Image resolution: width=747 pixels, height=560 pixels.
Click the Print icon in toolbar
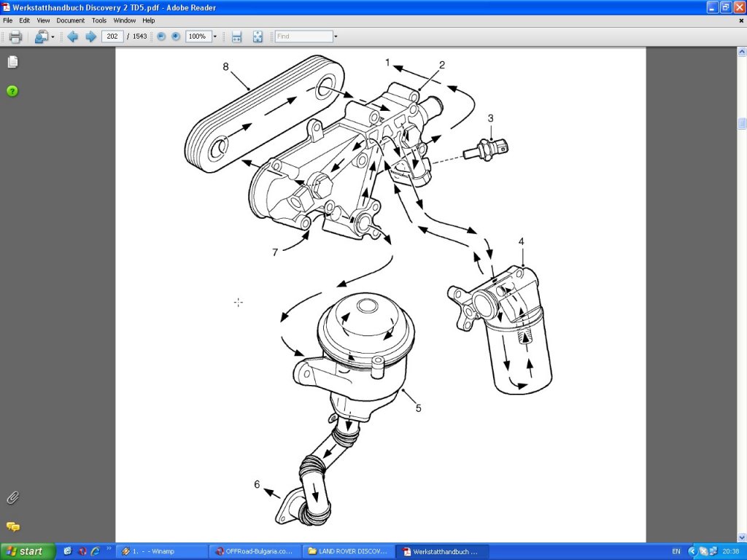[15, 36]
